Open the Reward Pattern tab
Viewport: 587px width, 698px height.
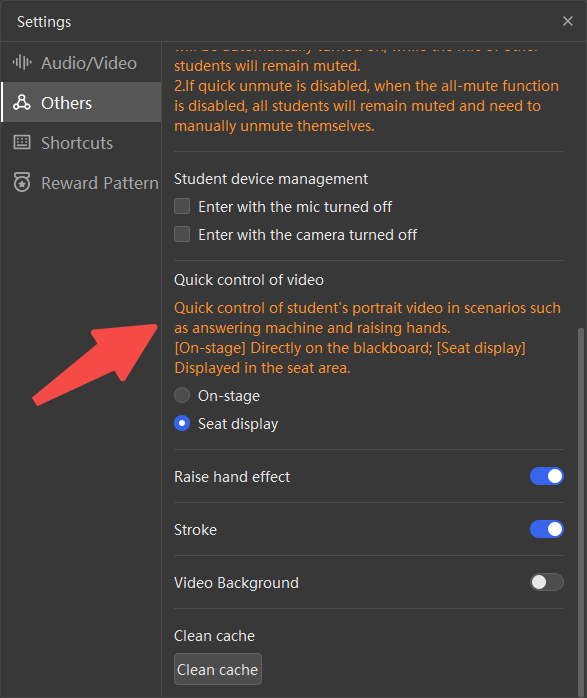pos(81,183)
